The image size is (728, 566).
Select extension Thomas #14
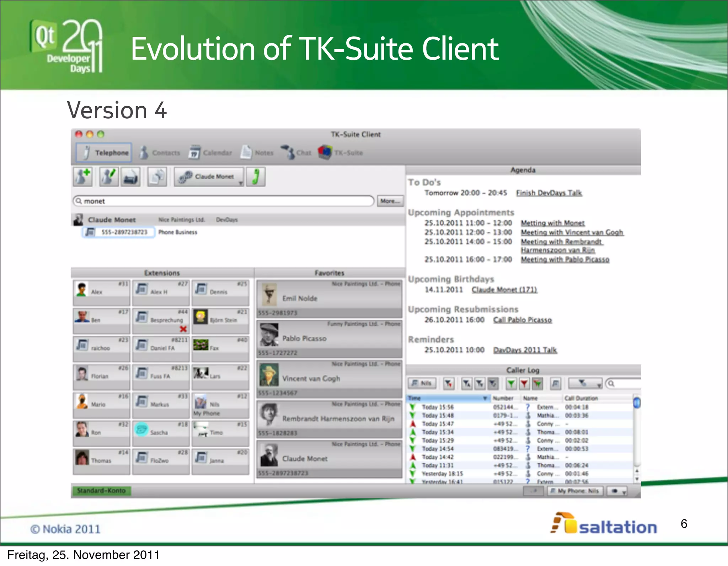[x=101, y=461]
